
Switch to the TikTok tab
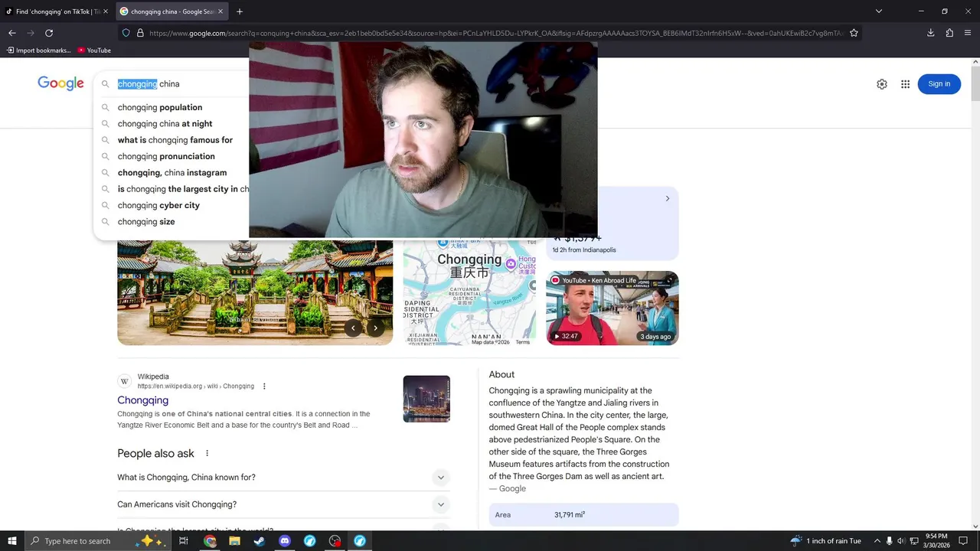click(57, 11)
